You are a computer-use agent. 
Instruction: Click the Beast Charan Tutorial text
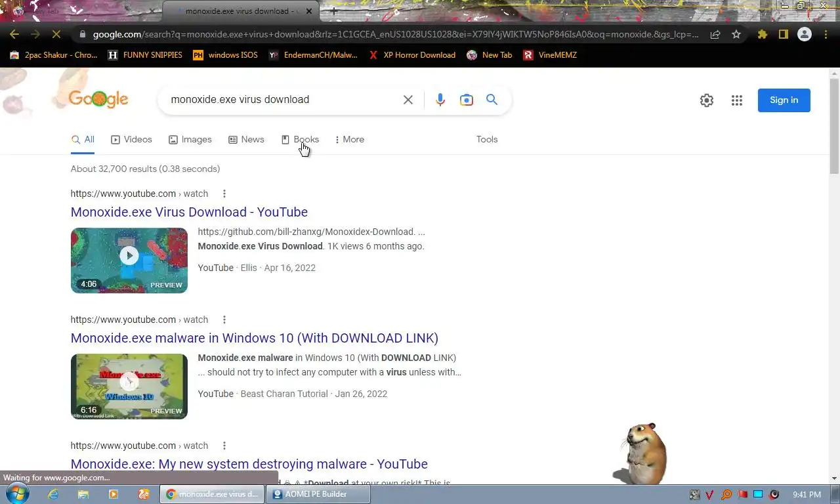284,394
